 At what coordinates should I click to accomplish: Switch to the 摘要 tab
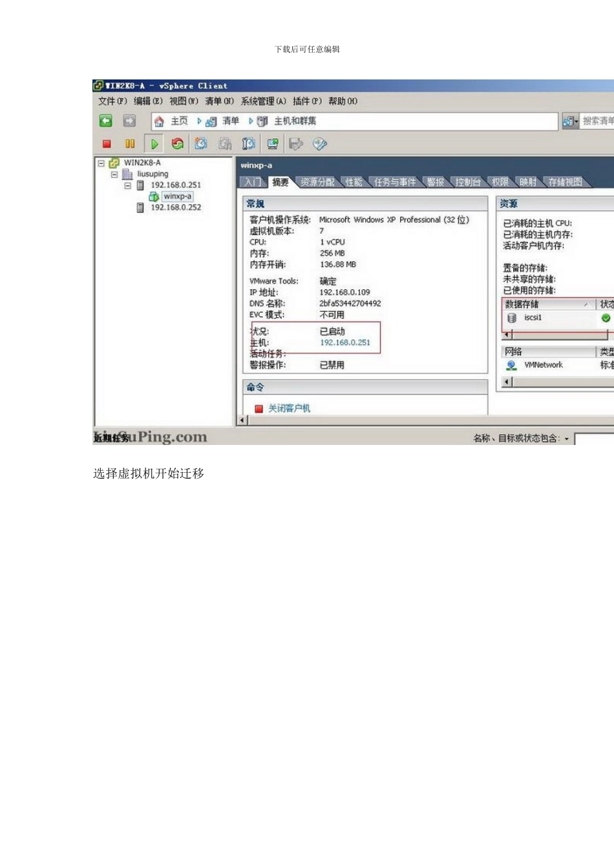tap(281, 182)
